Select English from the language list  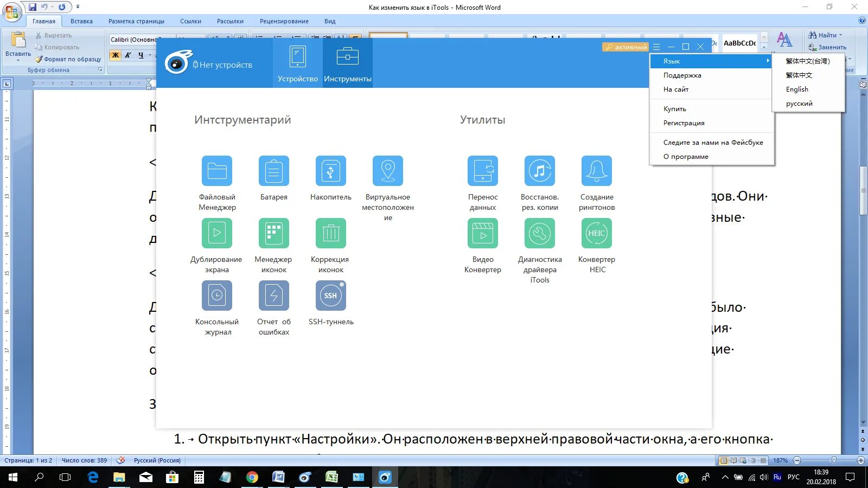(796, 89)
